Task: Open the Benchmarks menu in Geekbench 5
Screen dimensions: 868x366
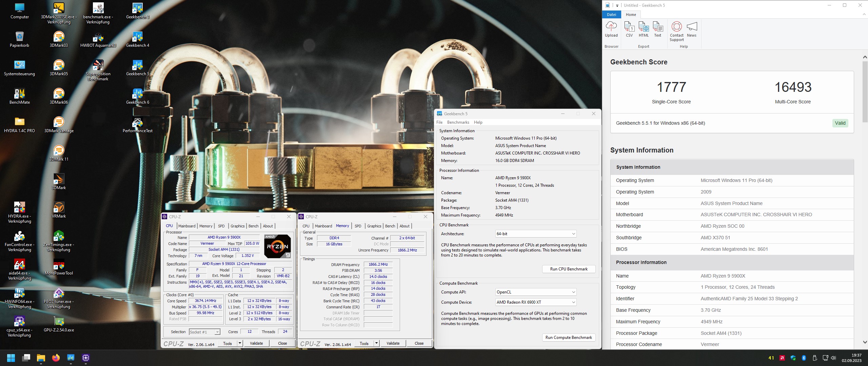Action: [458, 122]
